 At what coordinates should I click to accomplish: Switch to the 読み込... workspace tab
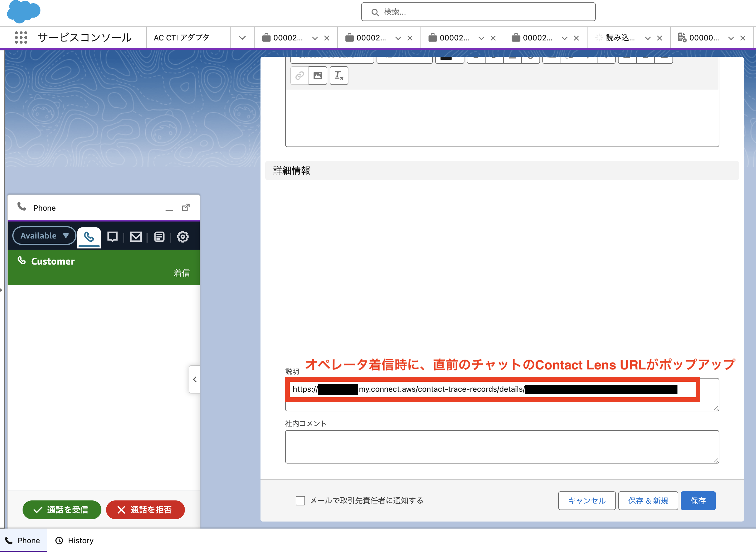point(620,38)
